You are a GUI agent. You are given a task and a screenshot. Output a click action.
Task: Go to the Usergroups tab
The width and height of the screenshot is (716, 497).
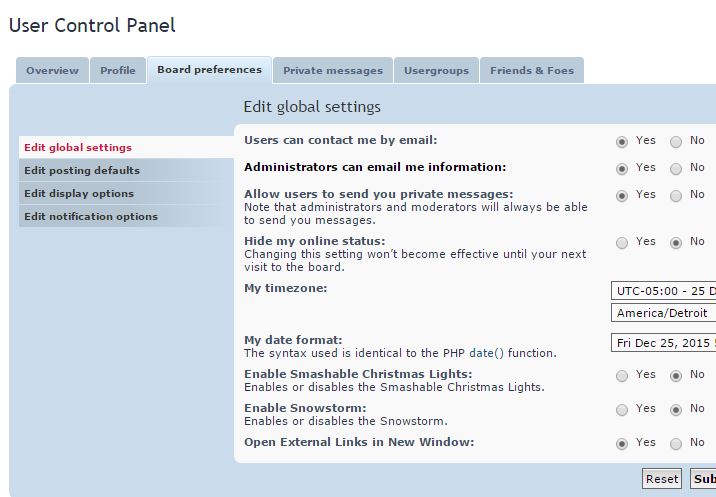pos(436,71)
